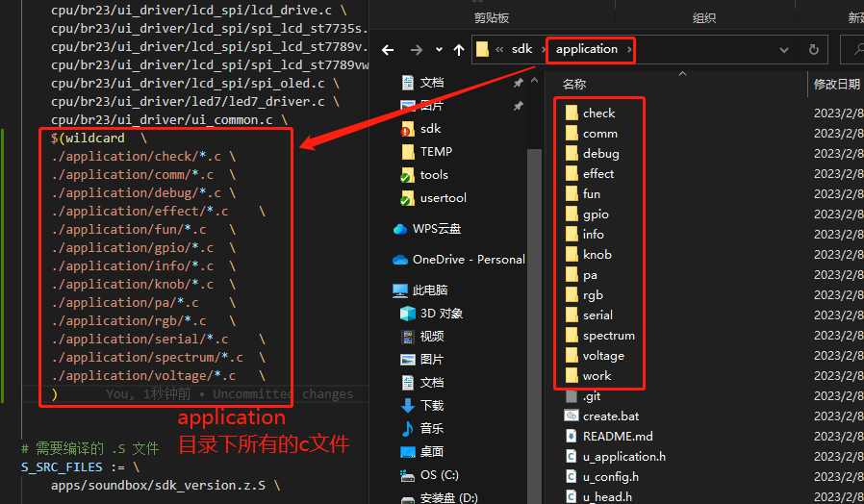Open the recent locations dropdown arrow

pyautogui.click(x=439, y=50)
